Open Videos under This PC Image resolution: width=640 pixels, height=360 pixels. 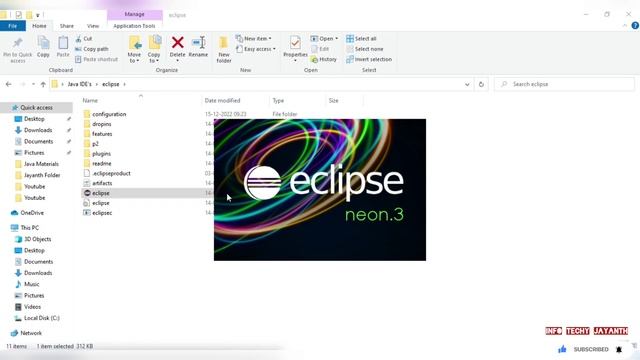tap(28, 307)
